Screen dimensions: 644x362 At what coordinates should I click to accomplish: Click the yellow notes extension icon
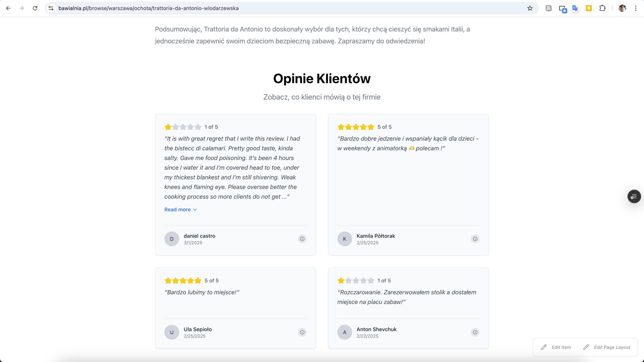tap(589, 8)
